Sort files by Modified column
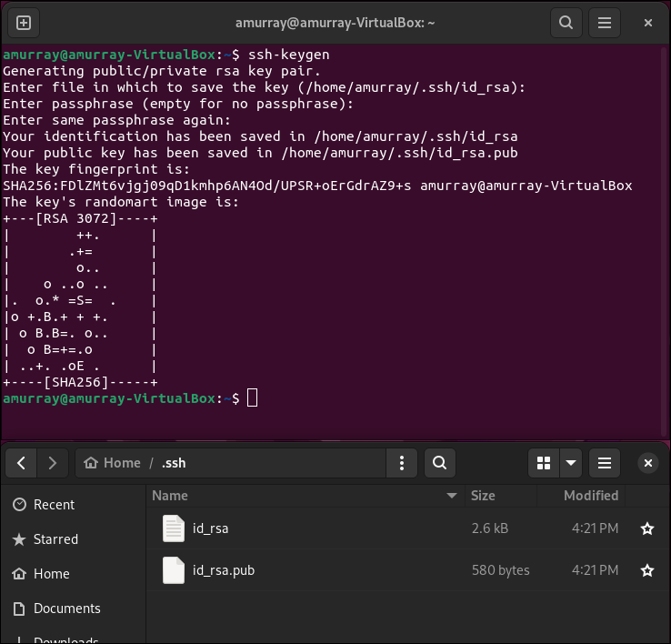The width and height of the screenshot is (671, 644). (590, 496)
